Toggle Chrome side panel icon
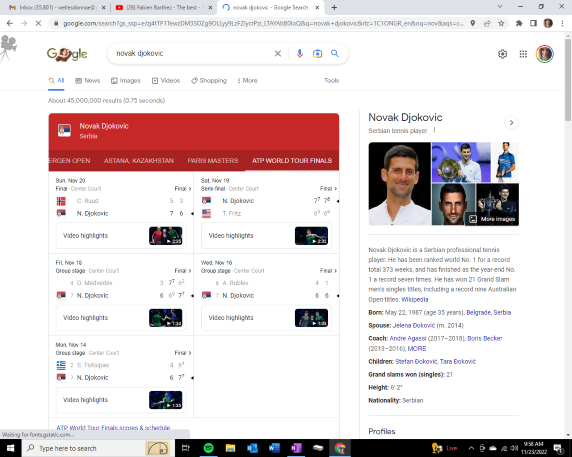The width and height of the screenshot is (572, 457). 533,23
